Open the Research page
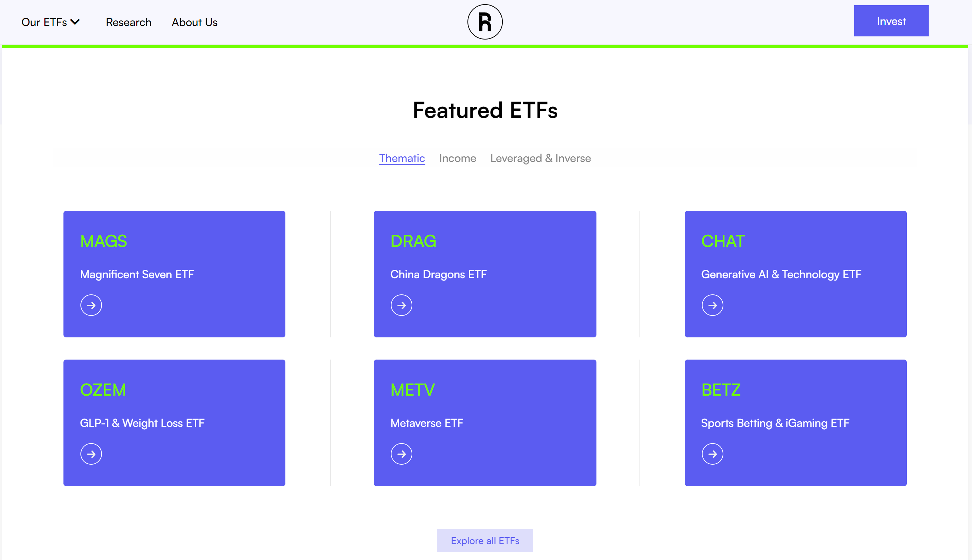 click(128, 21)
